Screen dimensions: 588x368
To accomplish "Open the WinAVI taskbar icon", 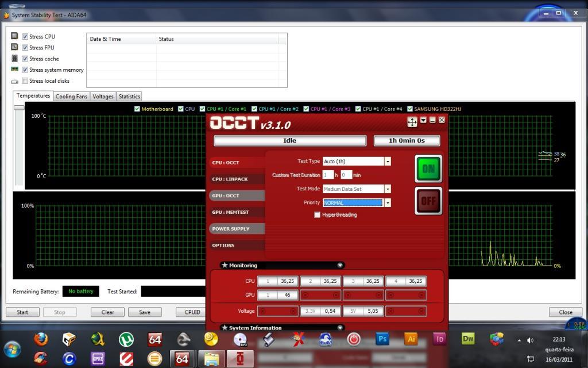I will [325, 339].
